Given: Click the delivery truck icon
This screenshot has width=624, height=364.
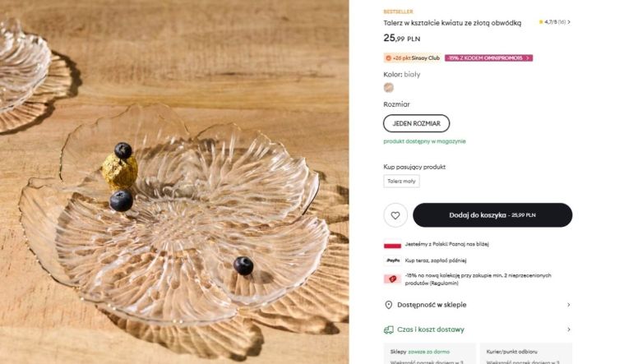Looking at the screenshot, I should point(388,329).
